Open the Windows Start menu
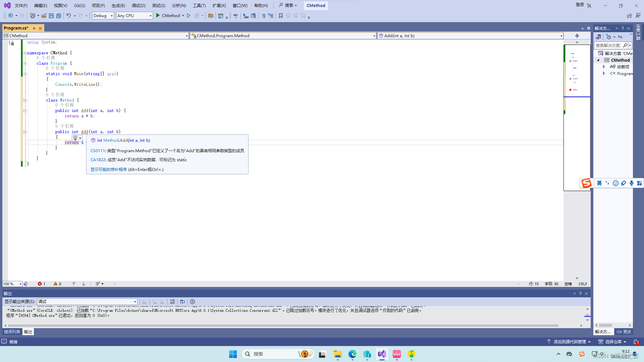This screenshot has width=644, height=362. click(233, 354)
